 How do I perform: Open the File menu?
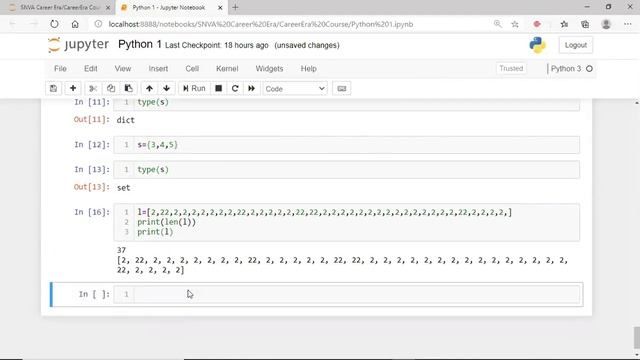[x=60, y=69]
